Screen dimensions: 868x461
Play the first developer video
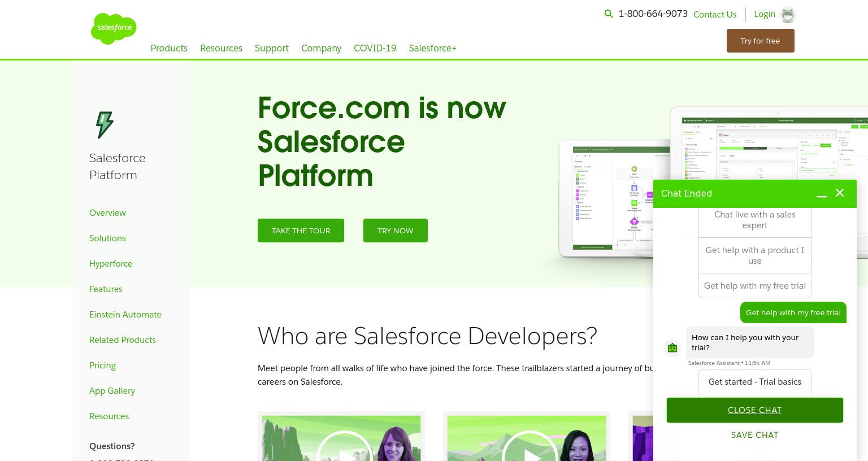point(345,446)
